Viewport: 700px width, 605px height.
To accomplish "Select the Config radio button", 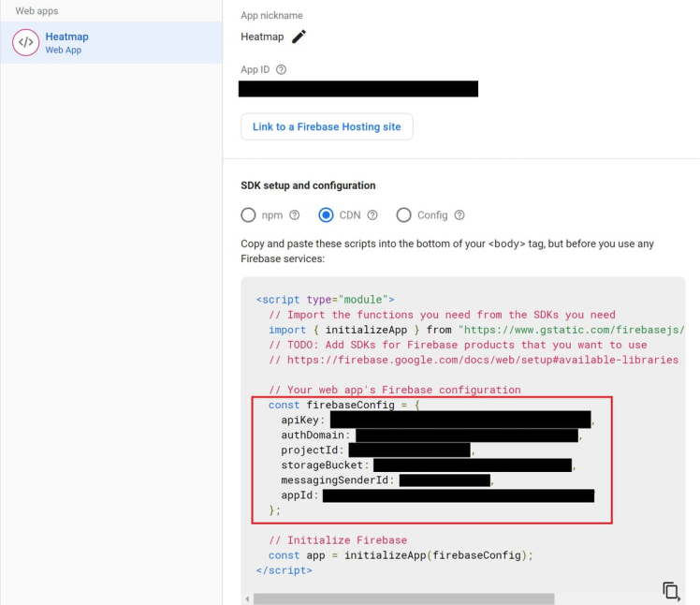I will (403, 214).
